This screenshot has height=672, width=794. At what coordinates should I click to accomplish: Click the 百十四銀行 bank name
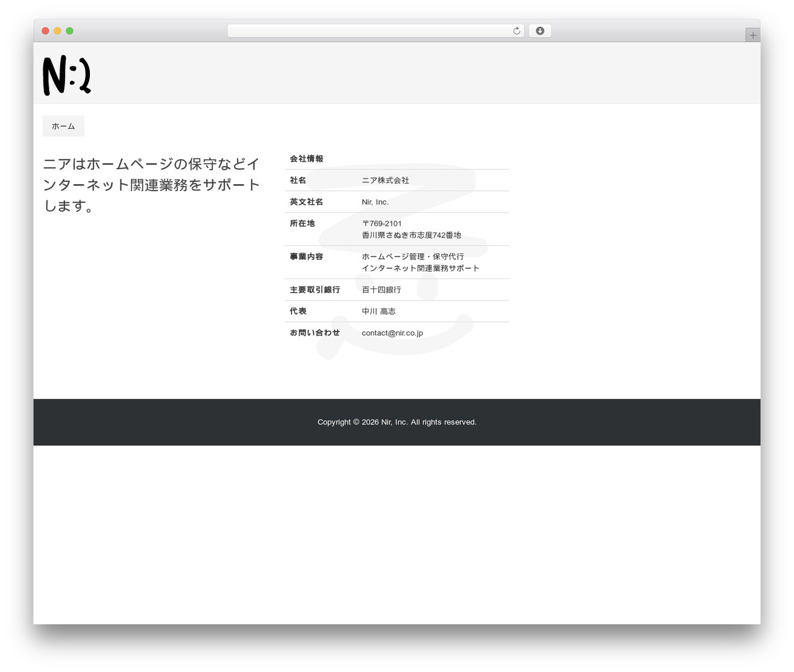[381, 290]
